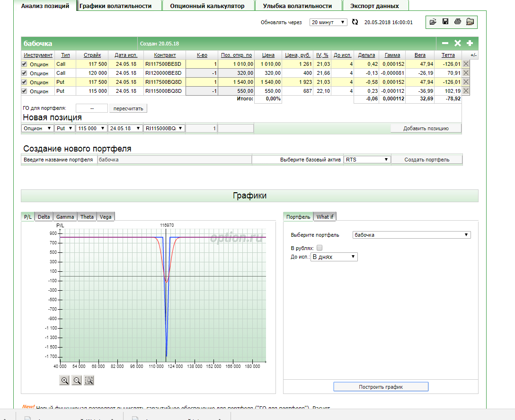515x420 pixels.
Task: Select the Gamma chart tab
Action: [x=65, y=217]
